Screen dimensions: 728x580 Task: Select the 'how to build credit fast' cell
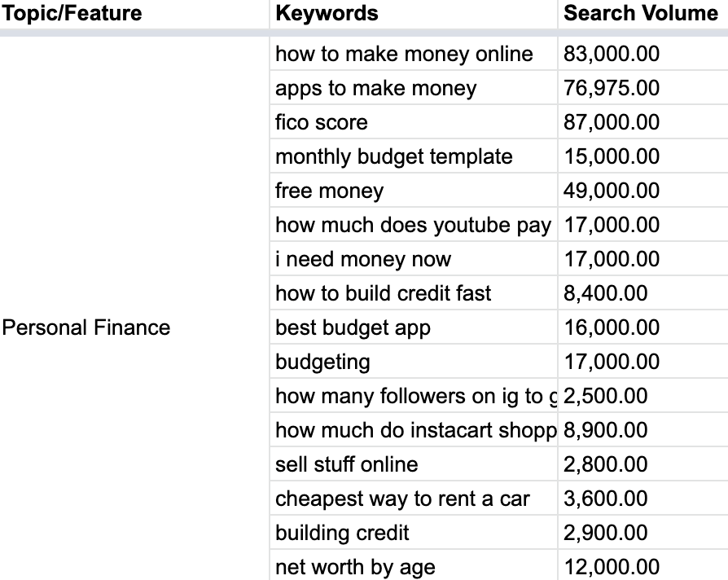coord(384,294)
